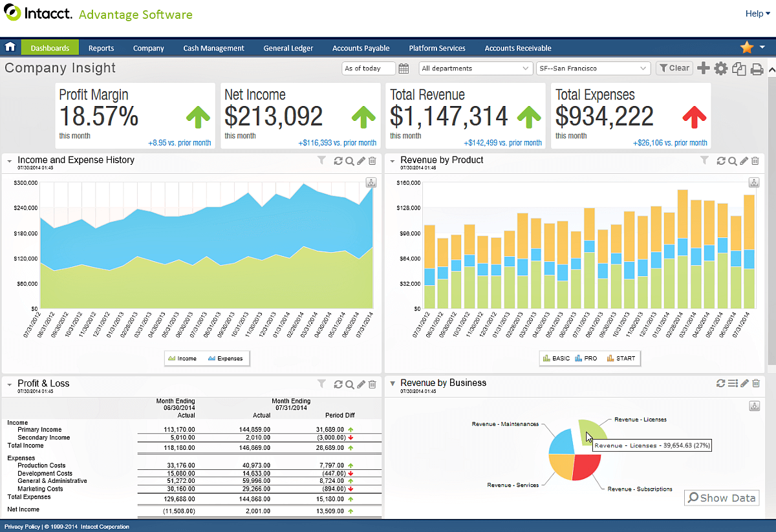This screenshot has width=776, height=532.
Task: Collapse the Revenue by Business panel
Action: 393,383
